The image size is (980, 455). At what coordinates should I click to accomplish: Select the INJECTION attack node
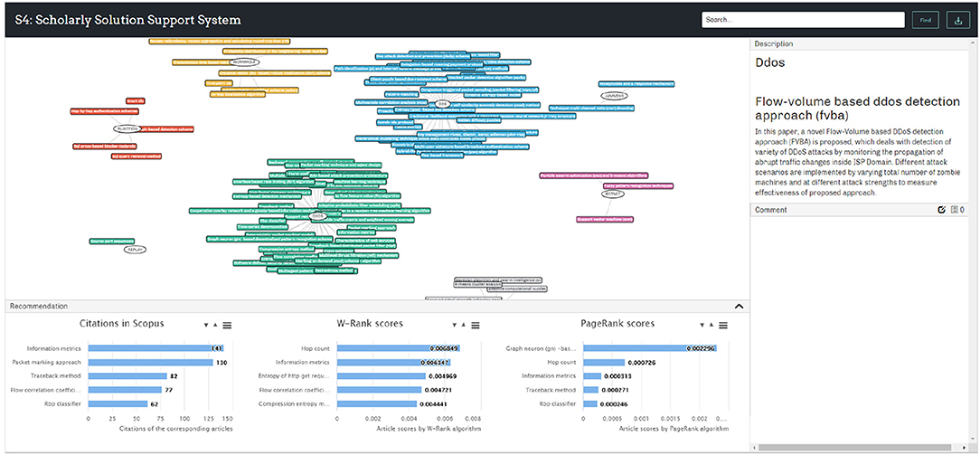tap(127, 128)
